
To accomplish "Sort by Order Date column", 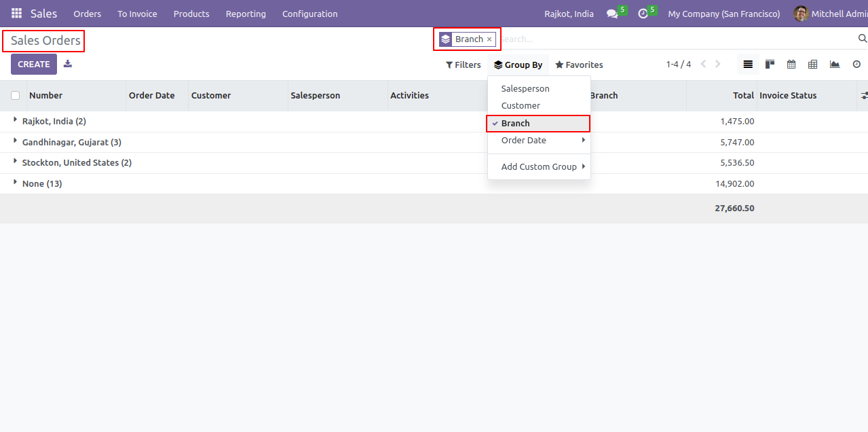I will click(157, 96).
